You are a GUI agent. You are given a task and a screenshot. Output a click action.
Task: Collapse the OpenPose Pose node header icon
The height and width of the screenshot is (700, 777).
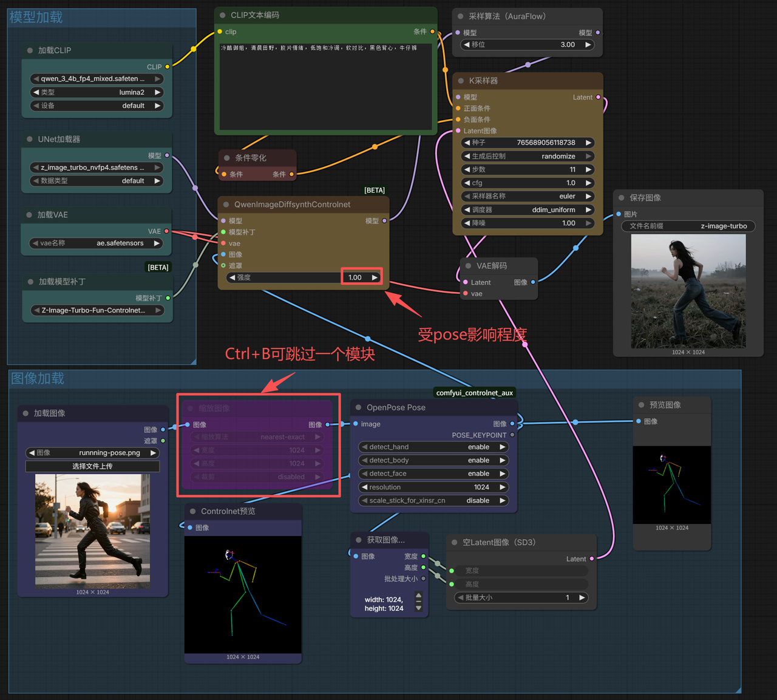[x=358, y=407]
